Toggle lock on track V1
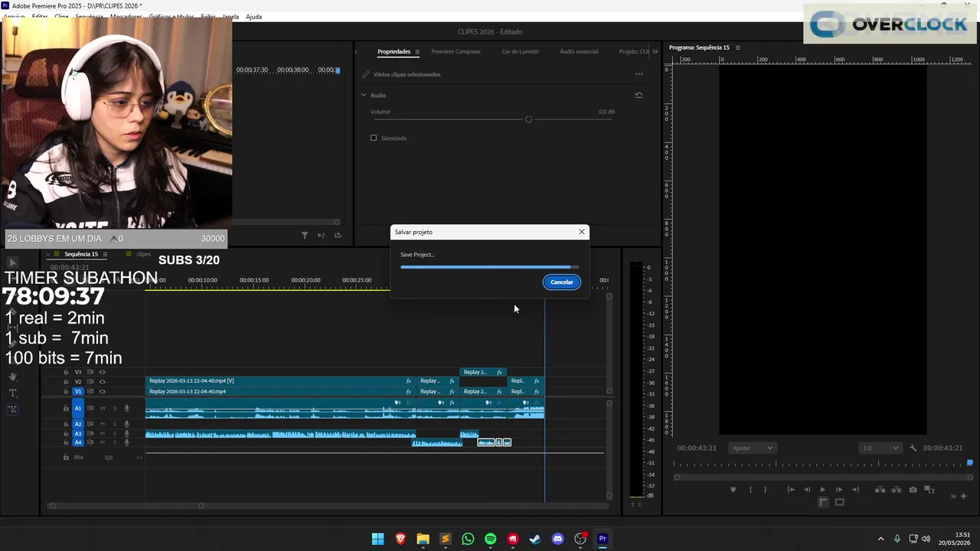The height and width of the screenshot is (551, 980). click(66, 391)
